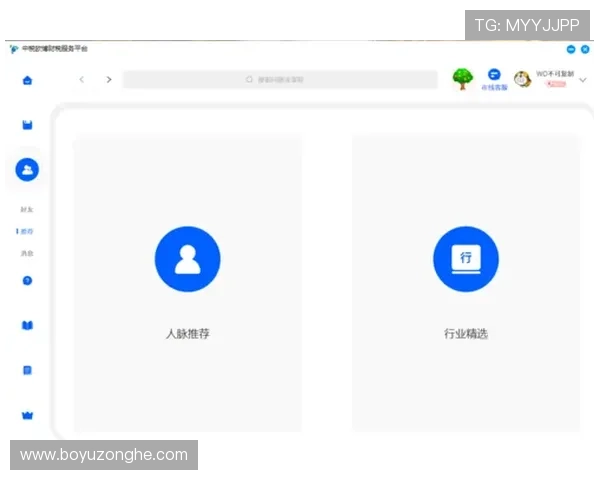Image resolution: width=600 pixels, height=480 pixels.
Task: Focus the top search input field
Action: click(x=280, y=80)
